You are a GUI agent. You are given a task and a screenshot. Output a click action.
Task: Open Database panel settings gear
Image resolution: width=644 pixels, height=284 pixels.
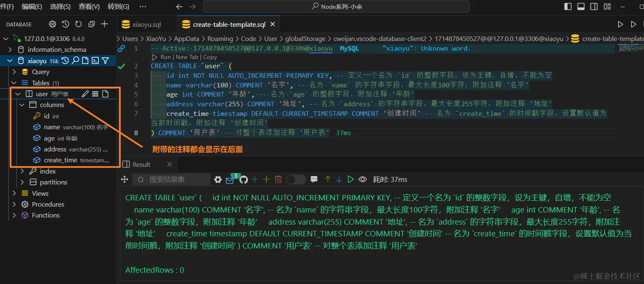(x=52, y=24)
